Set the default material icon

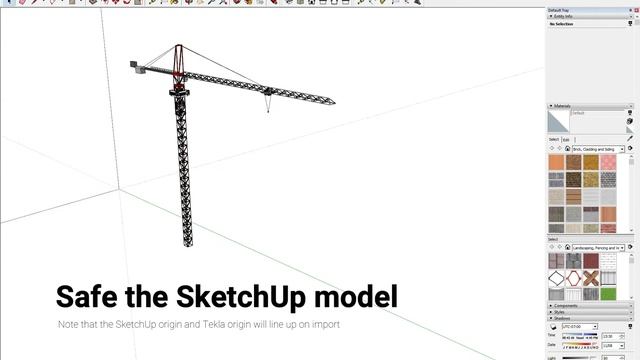click(x=630, y=130)
